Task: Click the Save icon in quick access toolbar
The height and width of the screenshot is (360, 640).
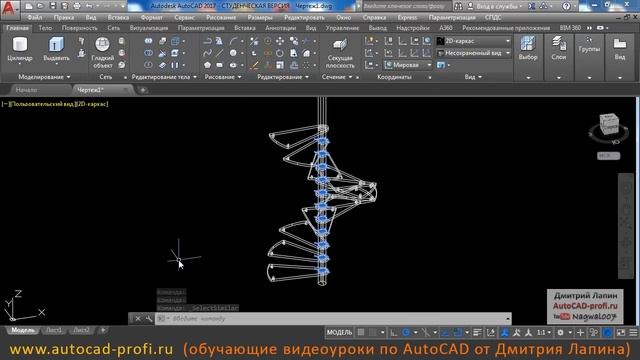Action: click(x=53, y=6)
